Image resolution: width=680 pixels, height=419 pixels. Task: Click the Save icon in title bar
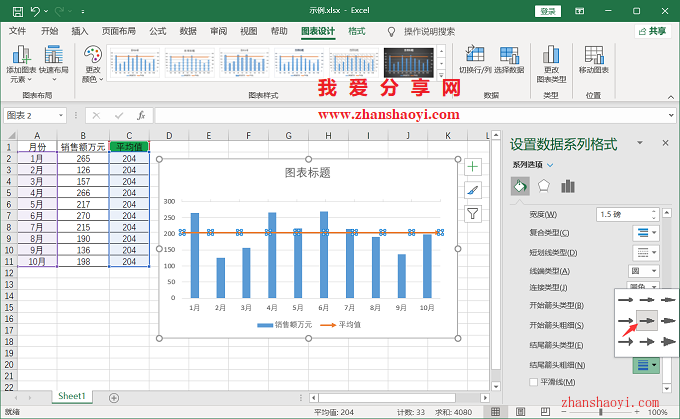pos(18,11)
